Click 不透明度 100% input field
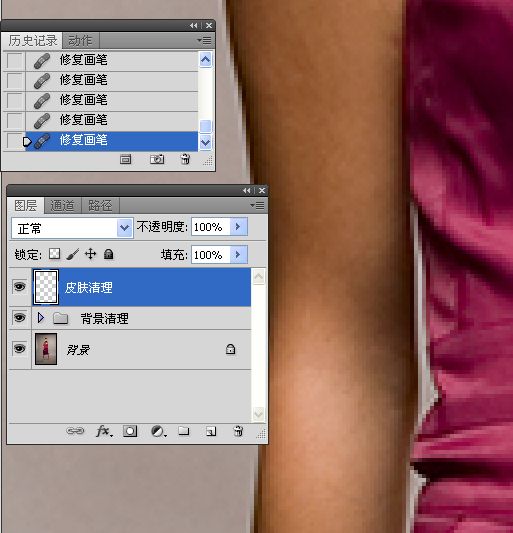513x533 pixels. click(211, 227)
